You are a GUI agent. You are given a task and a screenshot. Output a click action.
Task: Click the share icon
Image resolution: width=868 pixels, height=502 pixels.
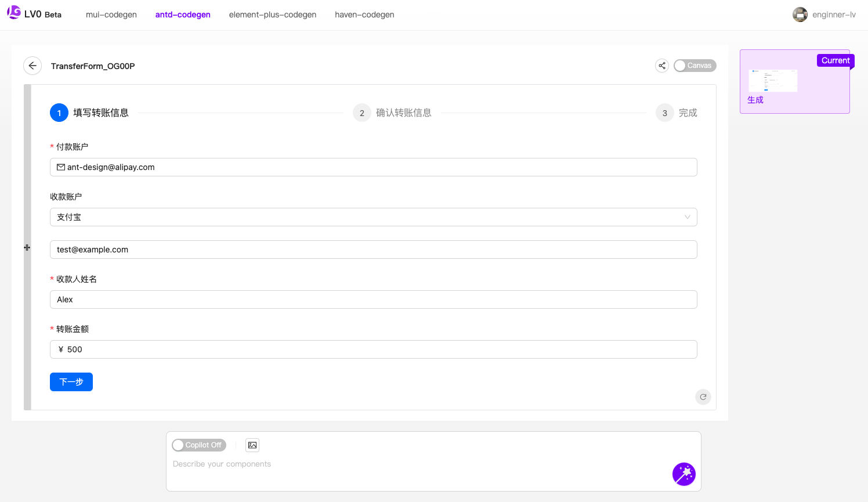(x=661, y=66)
